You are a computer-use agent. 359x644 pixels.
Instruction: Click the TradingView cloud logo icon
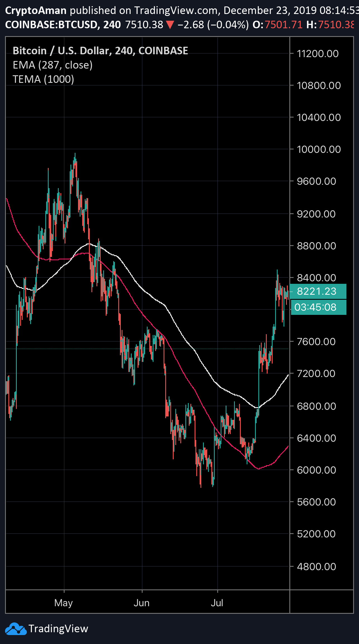click(x=16, y=629)
